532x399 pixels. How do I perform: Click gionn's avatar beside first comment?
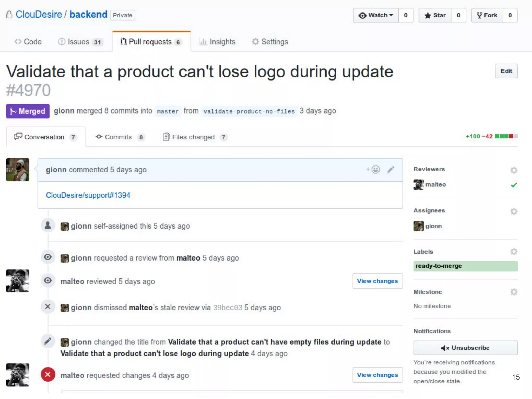(18, 170)
